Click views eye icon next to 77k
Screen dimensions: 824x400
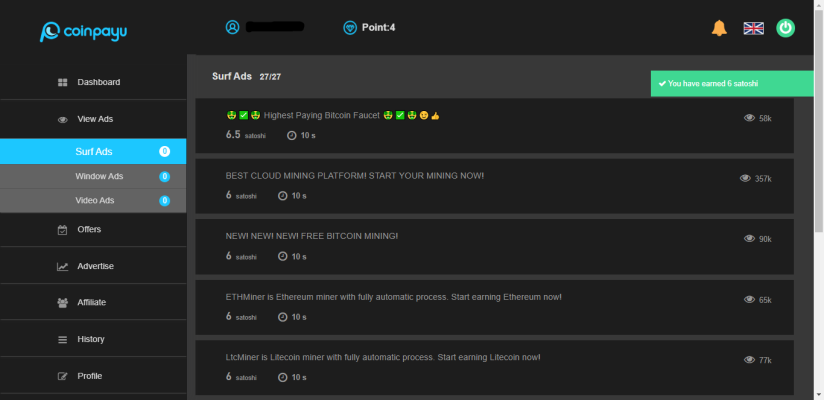point(749,360)
